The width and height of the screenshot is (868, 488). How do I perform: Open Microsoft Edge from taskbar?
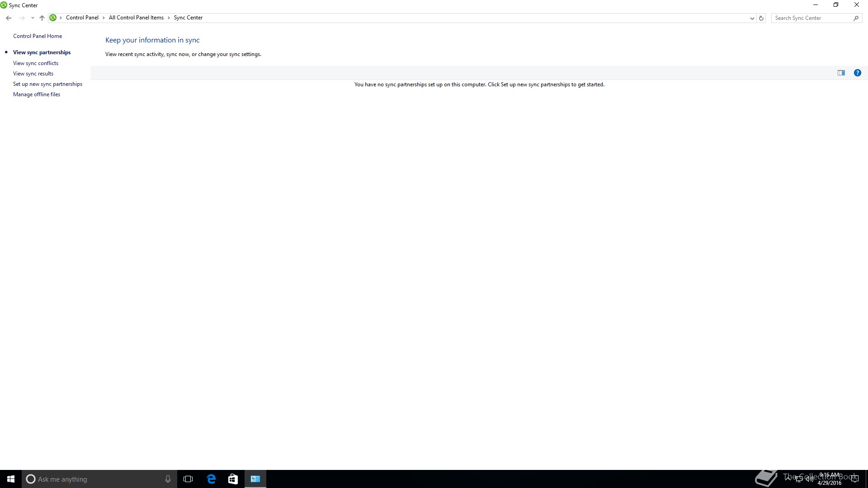point(211,479)
